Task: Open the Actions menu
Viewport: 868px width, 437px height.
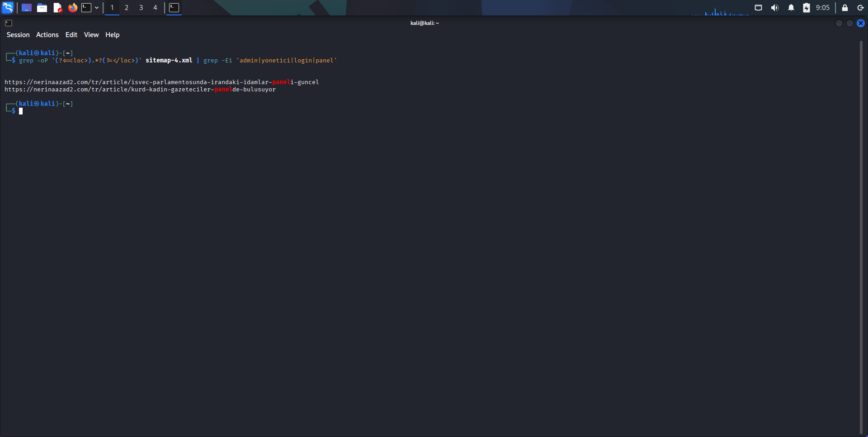Action: (47, 35)
